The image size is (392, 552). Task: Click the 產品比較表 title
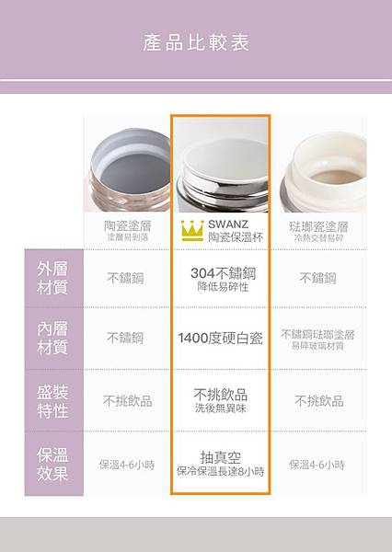[x=196, y=42]
